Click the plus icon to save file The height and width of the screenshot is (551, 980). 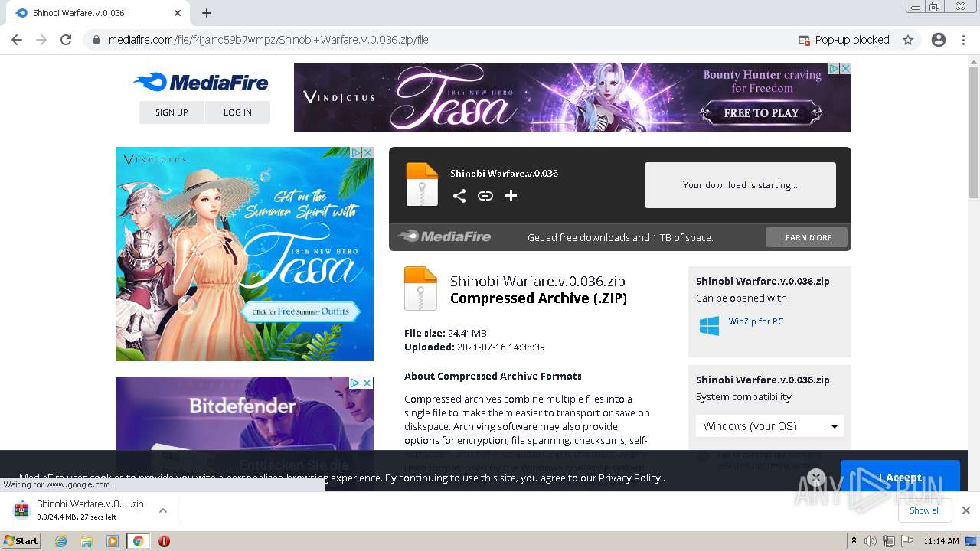click(511, 196)
